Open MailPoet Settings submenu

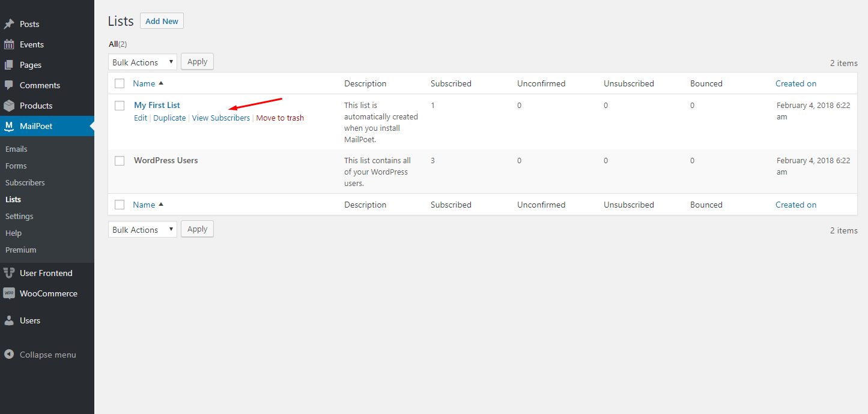(19, 216)
